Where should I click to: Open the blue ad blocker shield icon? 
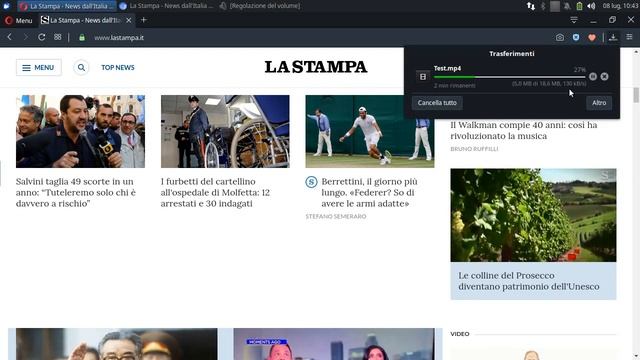pos(576,38)
